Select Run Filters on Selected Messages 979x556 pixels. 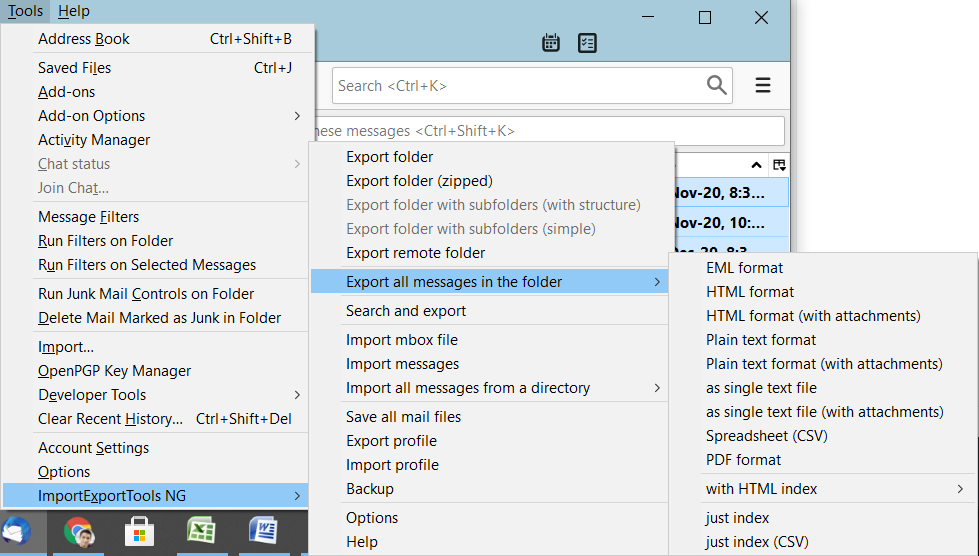click(x=156, y=265)
